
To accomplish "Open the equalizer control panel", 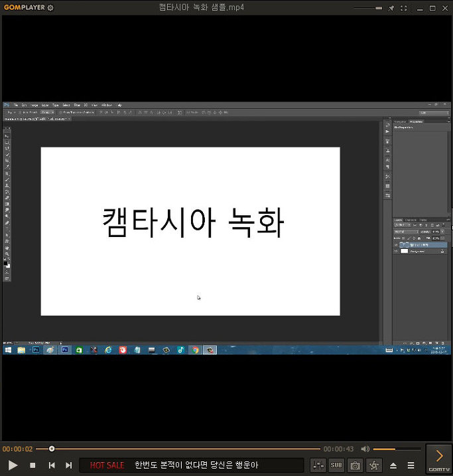I will tap(318, 465).
